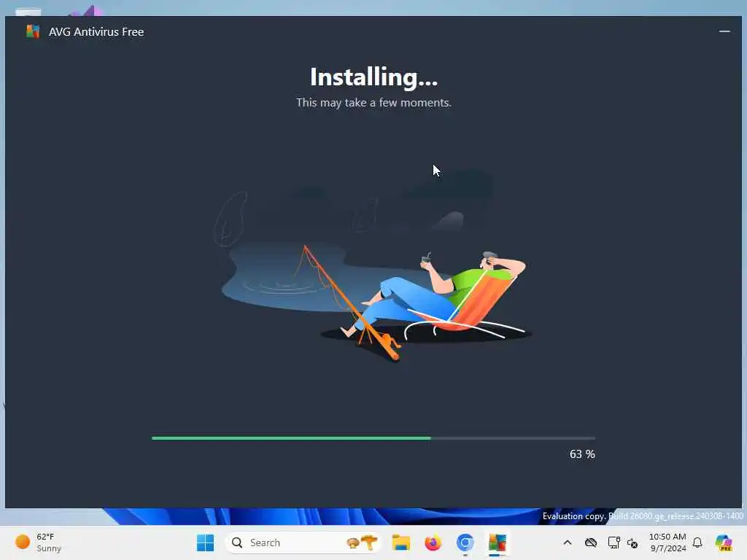The height and width of the screenshot is (560, 747).
Task: Click the 63 % progress value
Action: pos(582,454)
